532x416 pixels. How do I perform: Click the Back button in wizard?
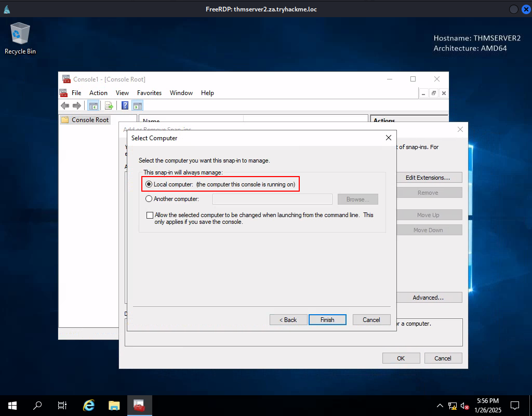(288, 320)
